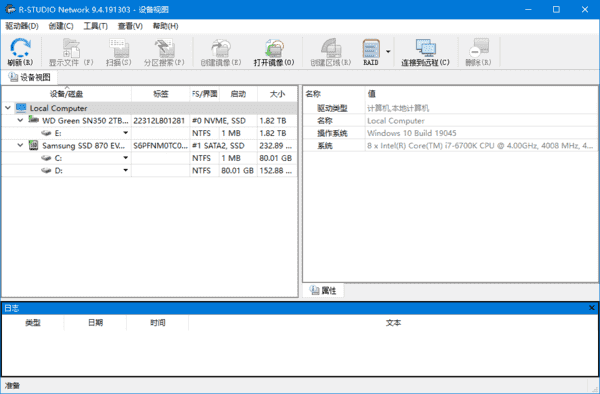Click the E: volume disk icon
This screenshot has height=394, width=600.
(46, 133)
